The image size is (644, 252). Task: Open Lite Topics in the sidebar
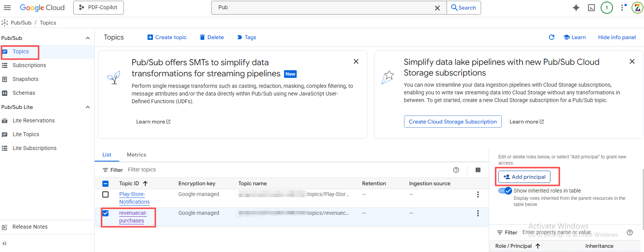tap(26, 134)
